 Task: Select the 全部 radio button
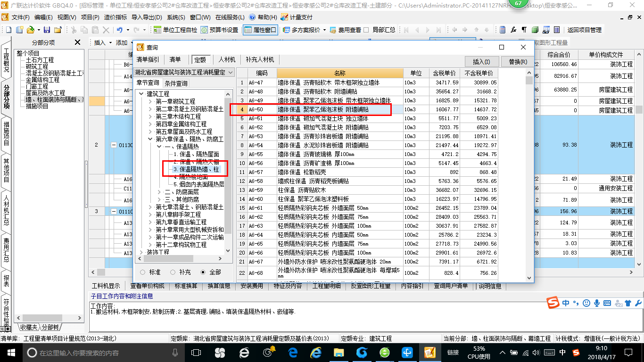tap(203, 272)
